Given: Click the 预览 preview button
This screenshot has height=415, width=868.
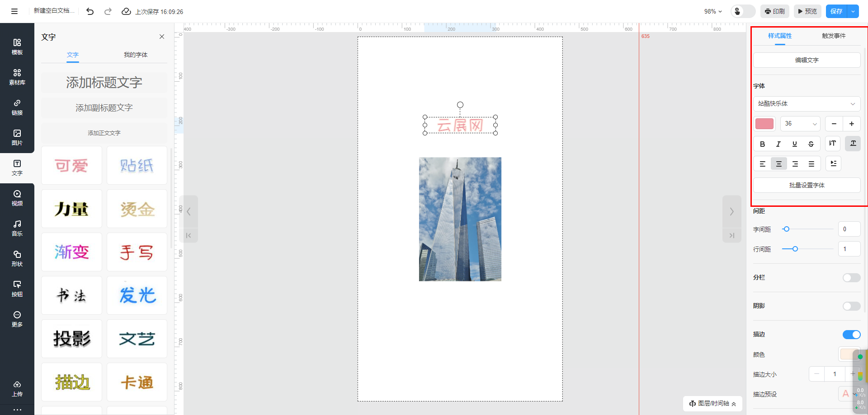Looking at the screenshot, I should tap(807, 12).
